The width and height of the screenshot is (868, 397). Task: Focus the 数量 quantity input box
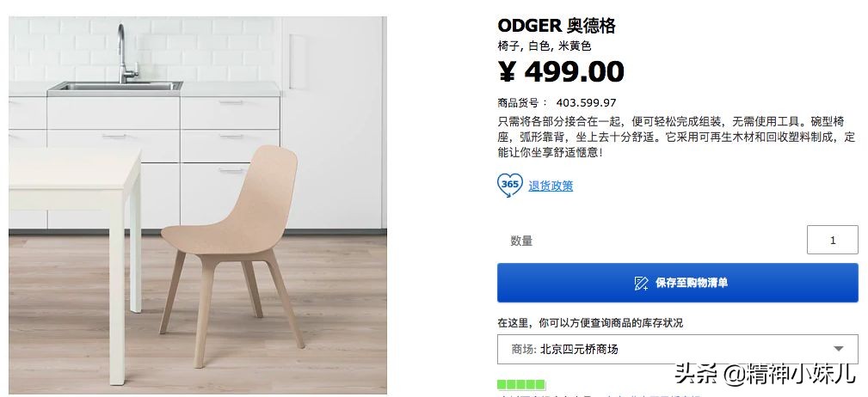[x=833, y=240]
